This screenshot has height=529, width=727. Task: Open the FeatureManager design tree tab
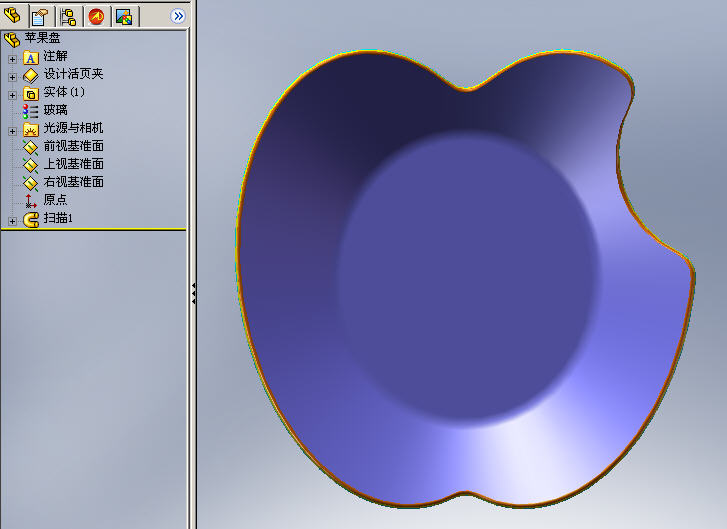(13, 15)
